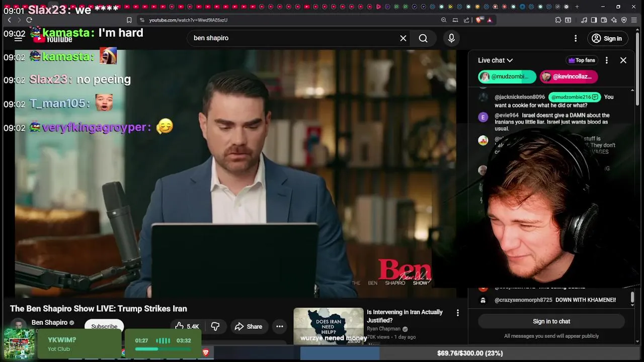644x362 pixels.
Task: Like the video showing 5.4K
Action: click(x=187, y=326)
